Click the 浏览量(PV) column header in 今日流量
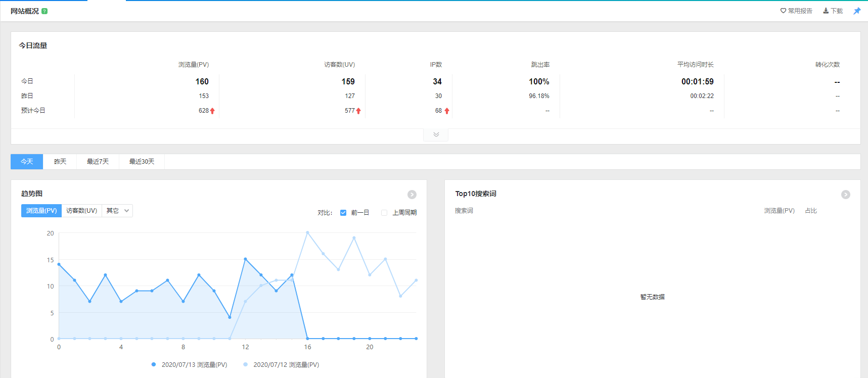This screenshot has width=868, height=378. point(194,65)
